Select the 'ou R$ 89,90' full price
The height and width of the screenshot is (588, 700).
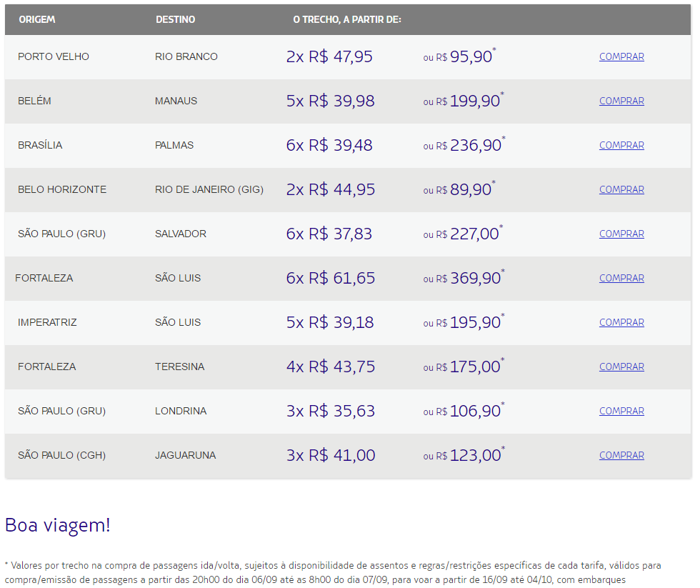(x=459, y=189)
